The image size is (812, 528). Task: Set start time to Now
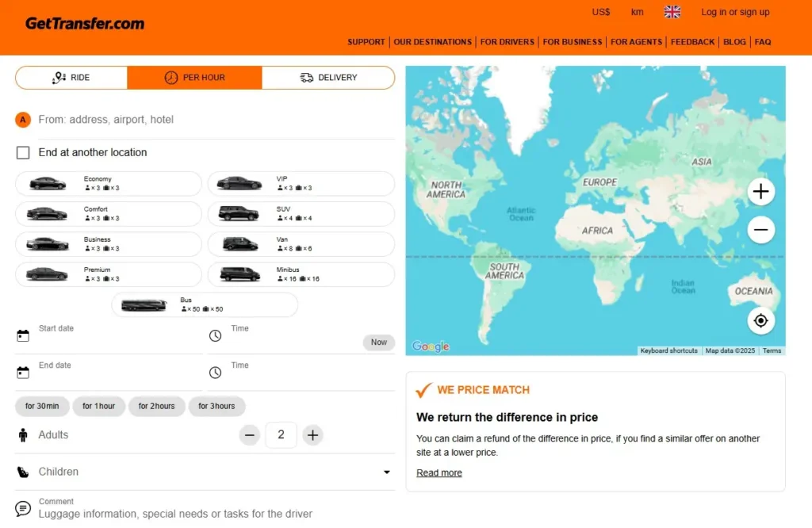pos(378,342)
